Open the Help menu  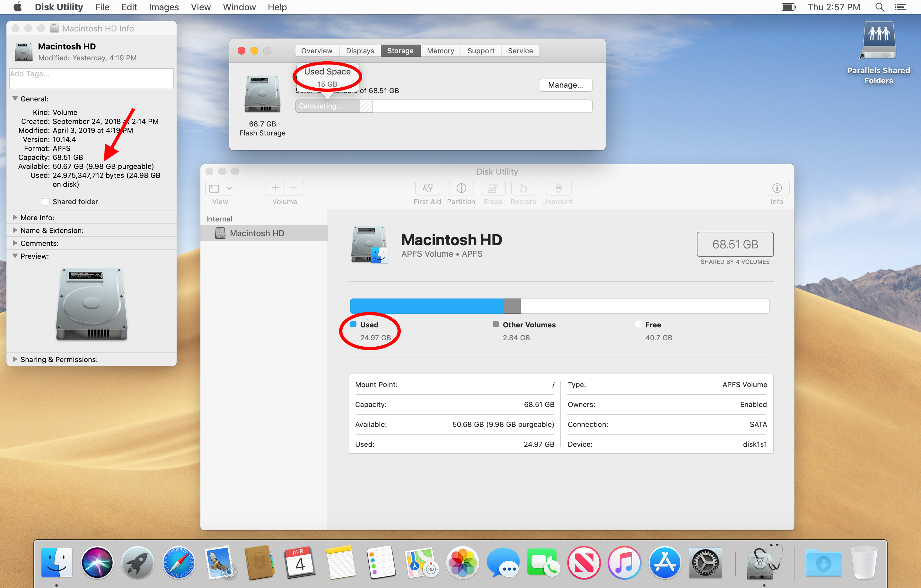[277, 7]
